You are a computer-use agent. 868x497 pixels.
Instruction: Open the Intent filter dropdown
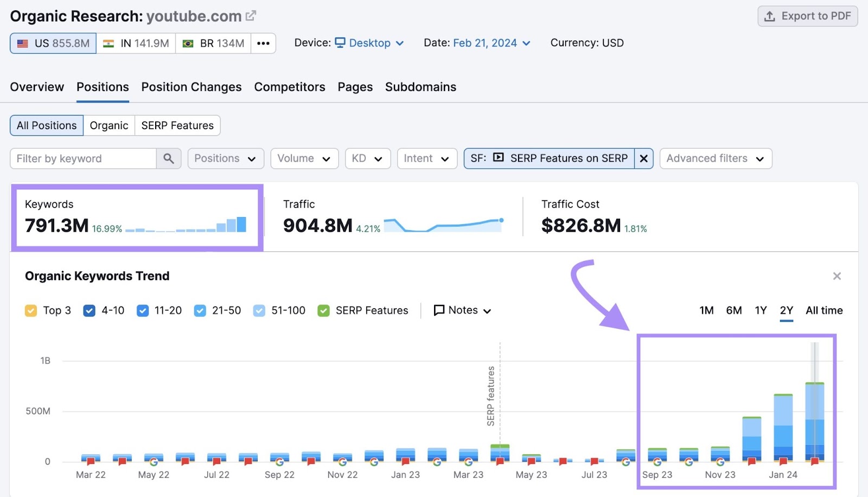(x=427, y=158)
